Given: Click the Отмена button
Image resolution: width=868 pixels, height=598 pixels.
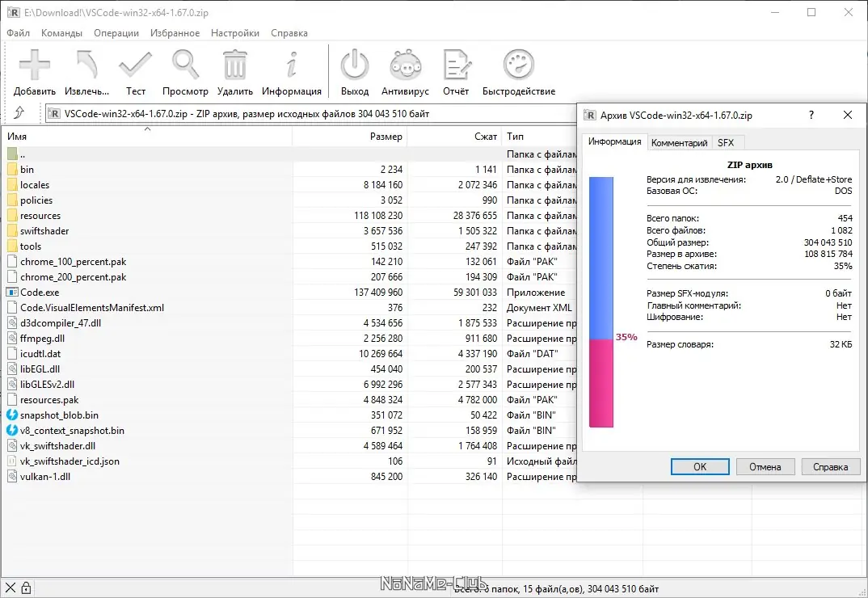Looking at the screenshot, I should point(765,467).
